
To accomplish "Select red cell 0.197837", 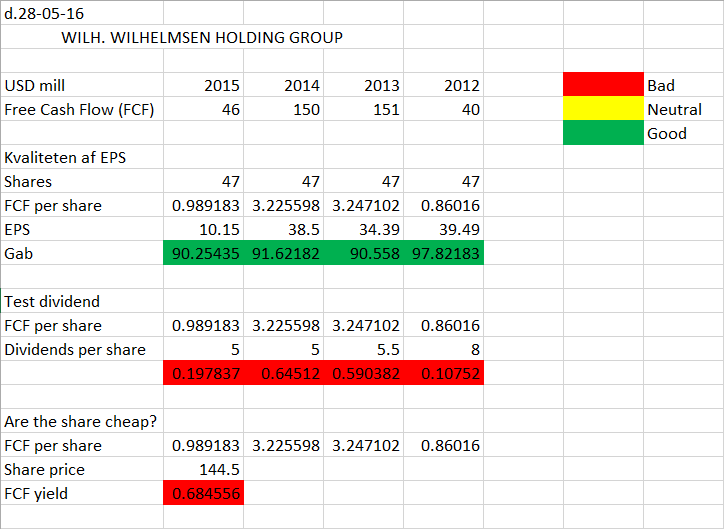I will [x=204, y=373].
